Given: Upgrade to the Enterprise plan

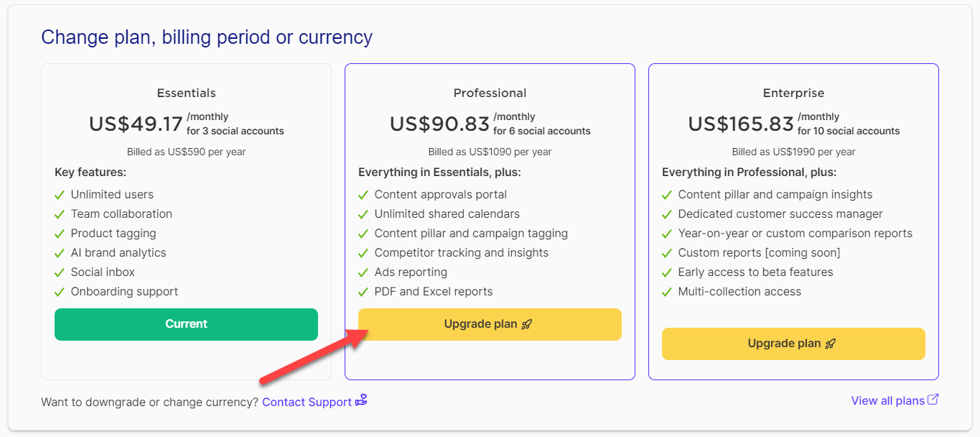Looking at the screenshot, I should tap(793, 344).
